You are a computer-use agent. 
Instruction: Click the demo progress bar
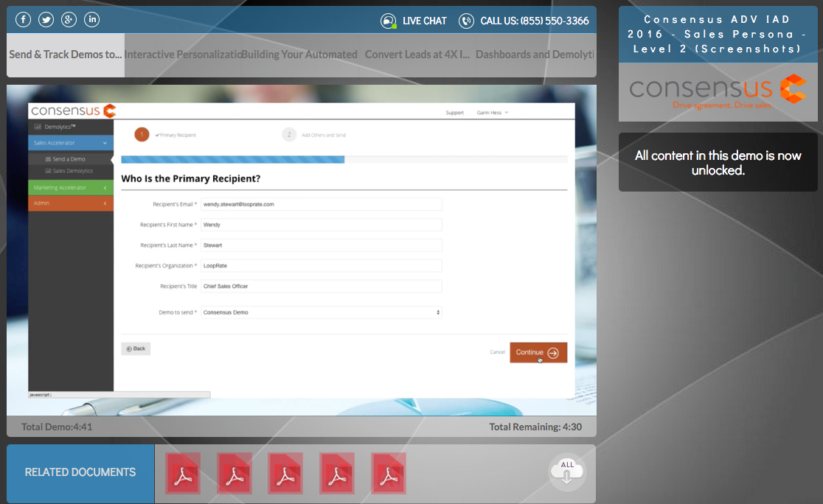point(344,159)
